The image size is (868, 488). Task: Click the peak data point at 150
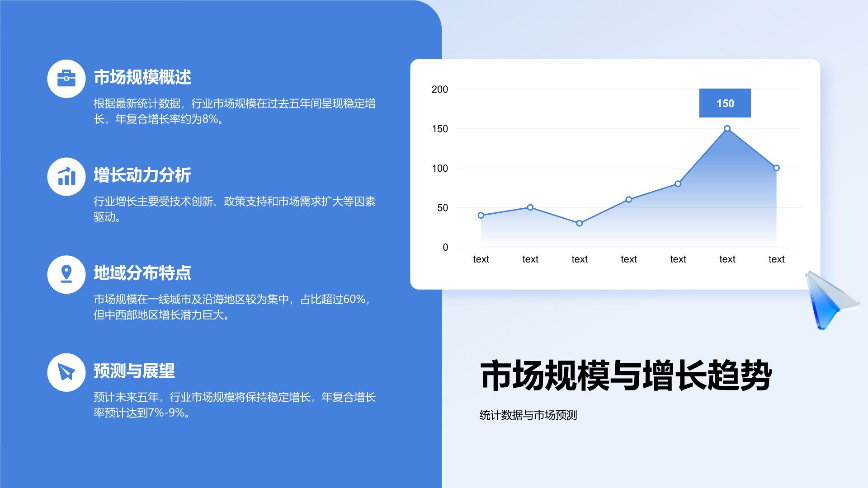coord(727,129)
